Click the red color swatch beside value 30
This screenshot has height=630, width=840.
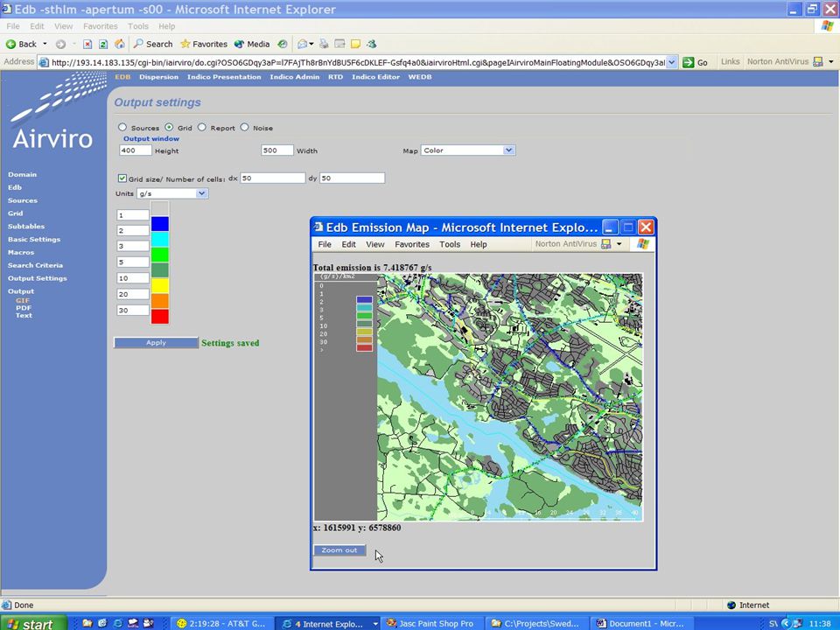160,316
